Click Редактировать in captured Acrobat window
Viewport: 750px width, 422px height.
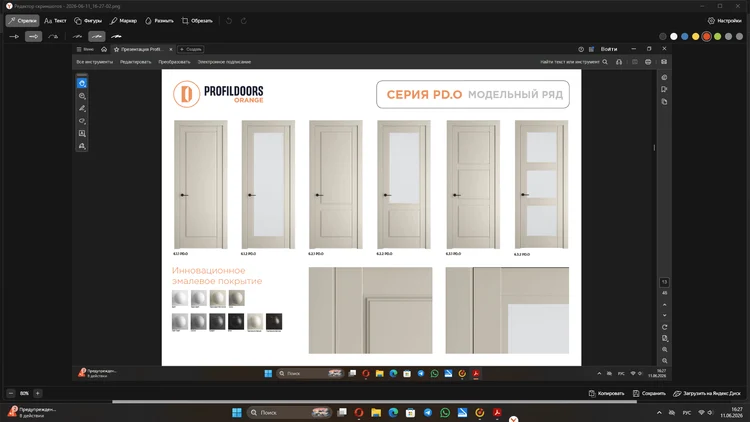[135, 62]
